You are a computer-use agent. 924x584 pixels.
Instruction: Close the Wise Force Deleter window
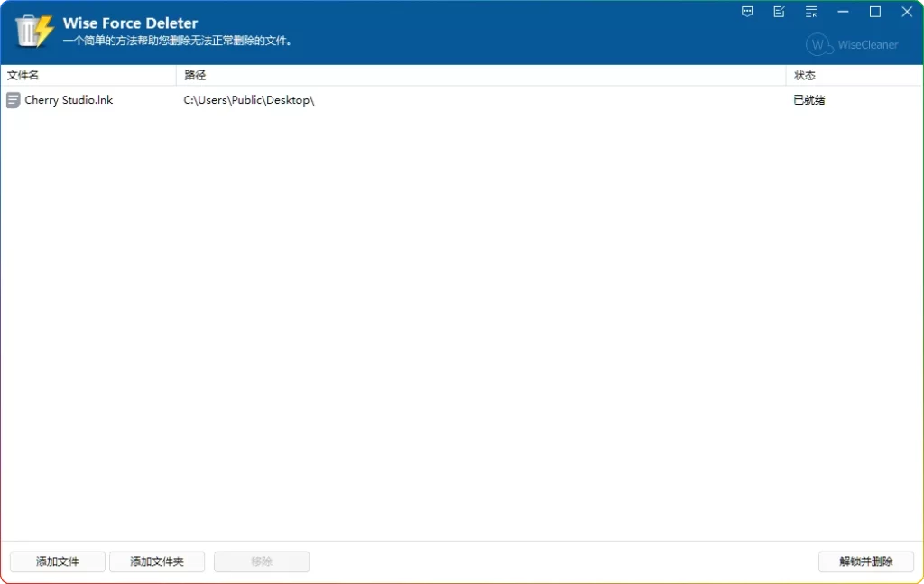pos(907,12)
